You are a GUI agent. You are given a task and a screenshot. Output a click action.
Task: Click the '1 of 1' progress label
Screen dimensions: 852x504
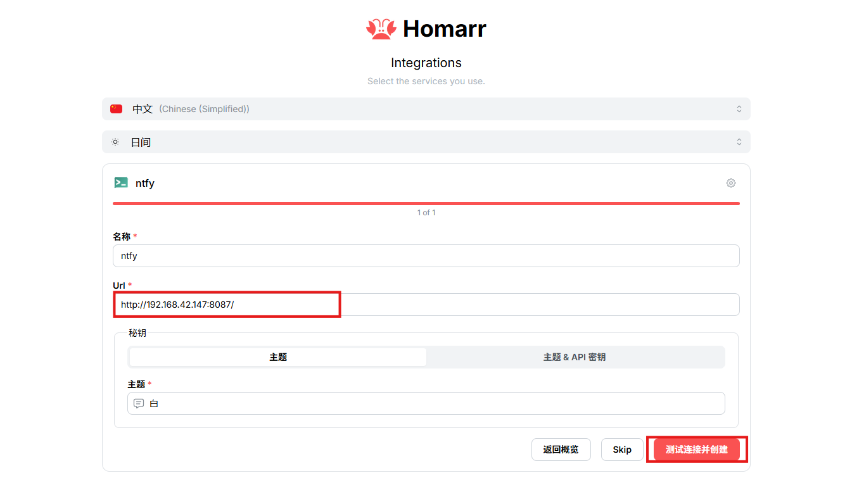(x=426, y=213)
